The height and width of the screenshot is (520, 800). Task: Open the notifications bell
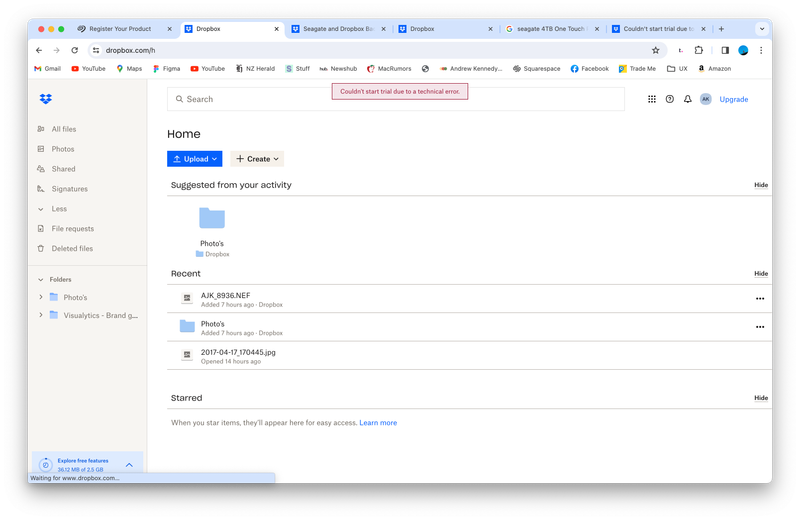687,99
